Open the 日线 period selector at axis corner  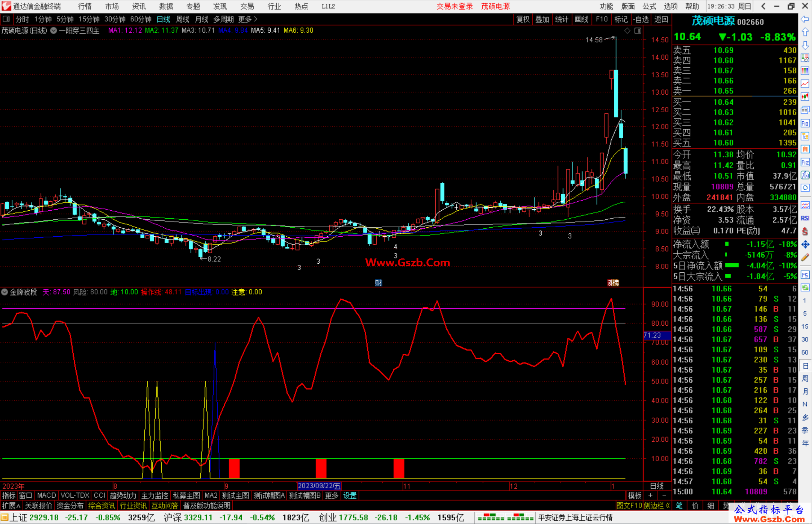tap(657, 486)
